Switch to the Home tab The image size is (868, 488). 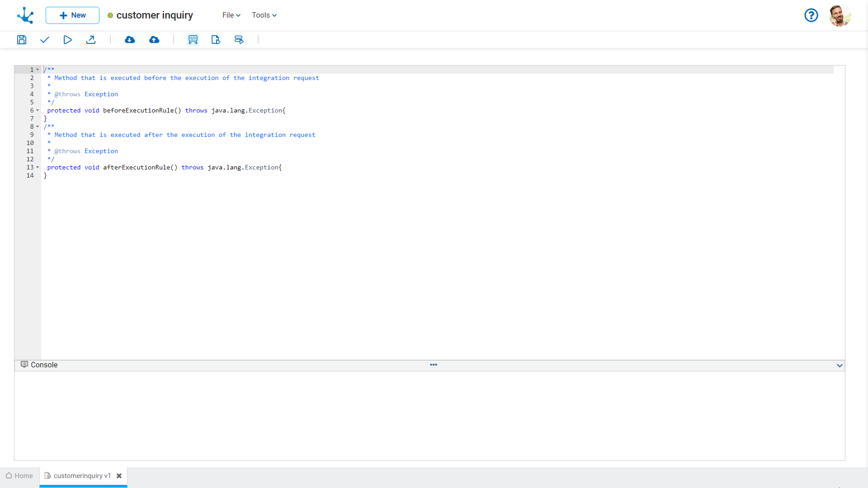click(19, 476)
